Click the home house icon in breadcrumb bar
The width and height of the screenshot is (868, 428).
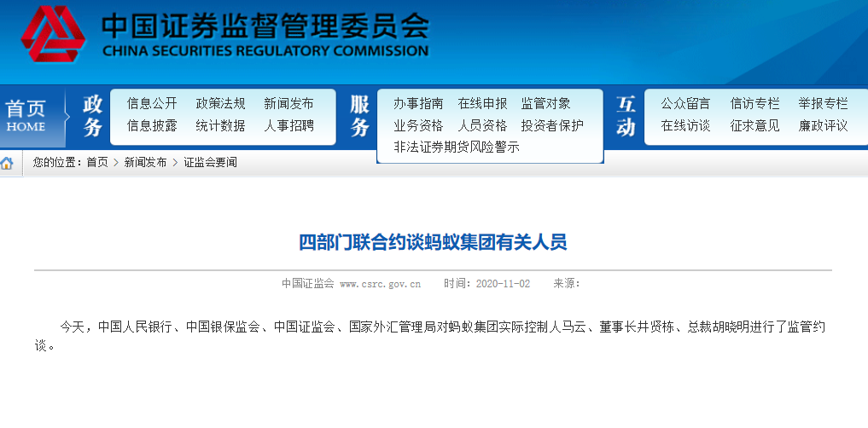7,163
